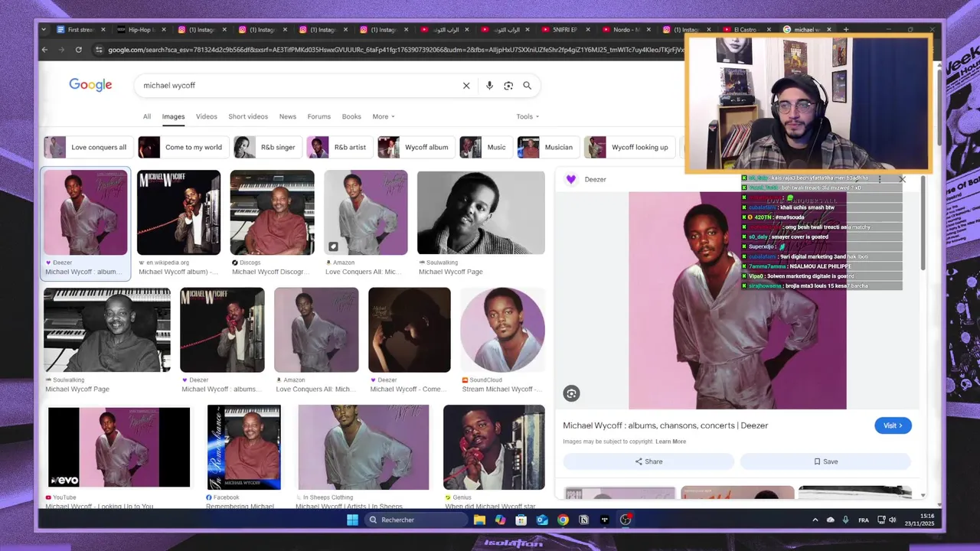This screenshot has width=980, height=551.
Task: Go to the News results tab
Action: [287, 116]
